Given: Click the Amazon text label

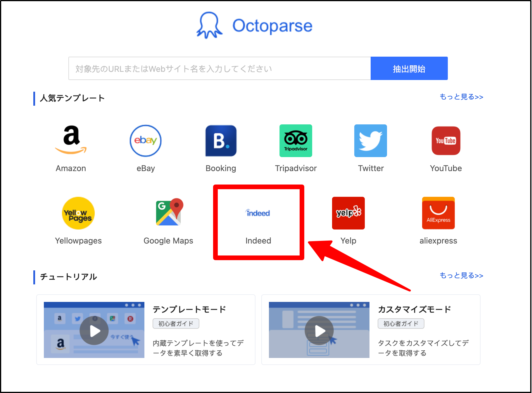Looking at the screenshot, I should [71, 168].
